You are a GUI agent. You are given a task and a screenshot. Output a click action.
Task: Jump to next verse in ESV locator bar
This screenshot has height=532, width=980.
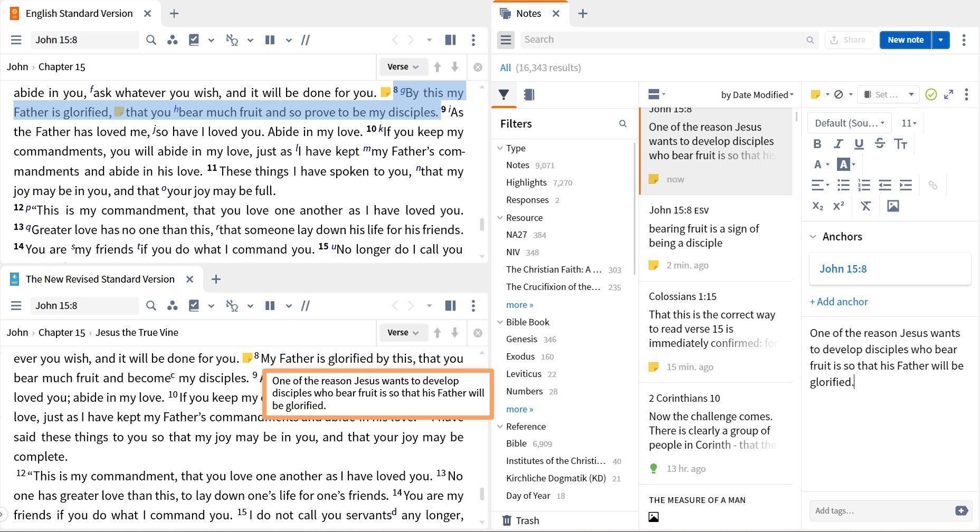(x=455, y=67)
